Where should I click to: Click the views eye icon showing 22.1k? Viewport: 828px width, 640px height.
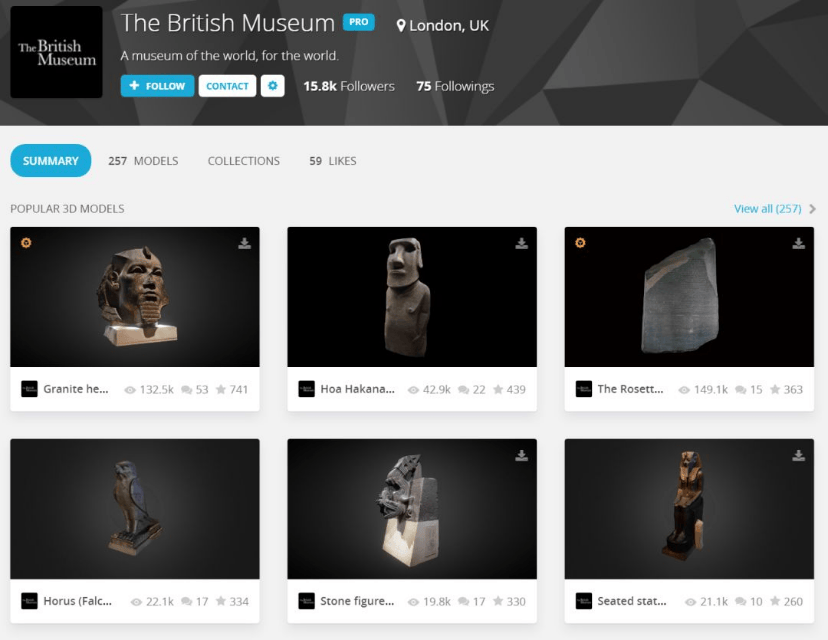[x=136, y=602]
